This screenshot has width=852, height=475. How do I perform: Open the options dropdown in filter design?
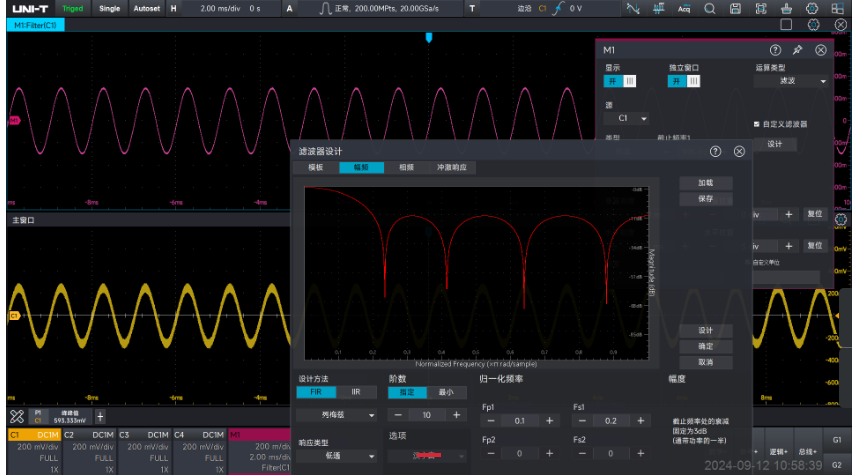click(428, 455)
